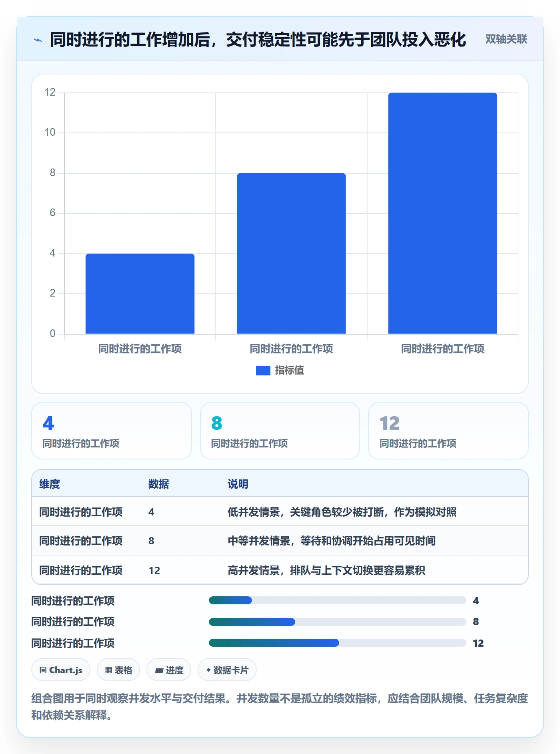The height and width of the screenshot is (754, 560).
Task: Click the 维度 table column header
Action: pyautogui.click(x=50, y=484)
